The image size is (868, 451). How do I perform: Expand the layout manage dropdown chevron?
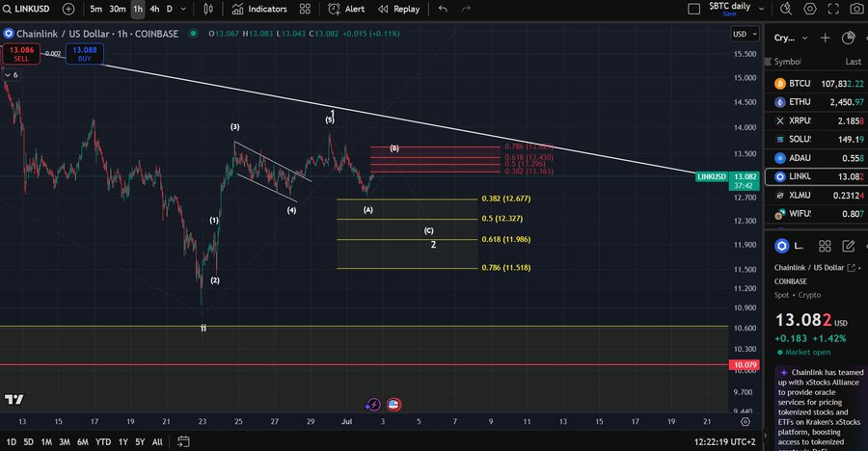point(761,9)
